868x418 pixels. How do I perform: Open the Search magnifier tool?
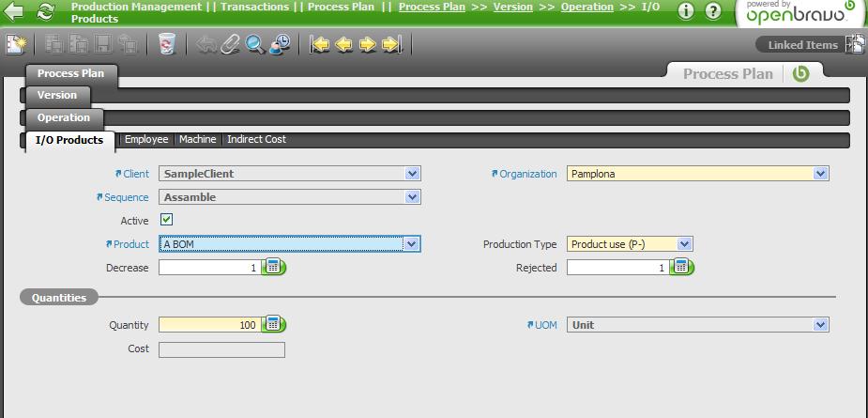click(254, 44)
